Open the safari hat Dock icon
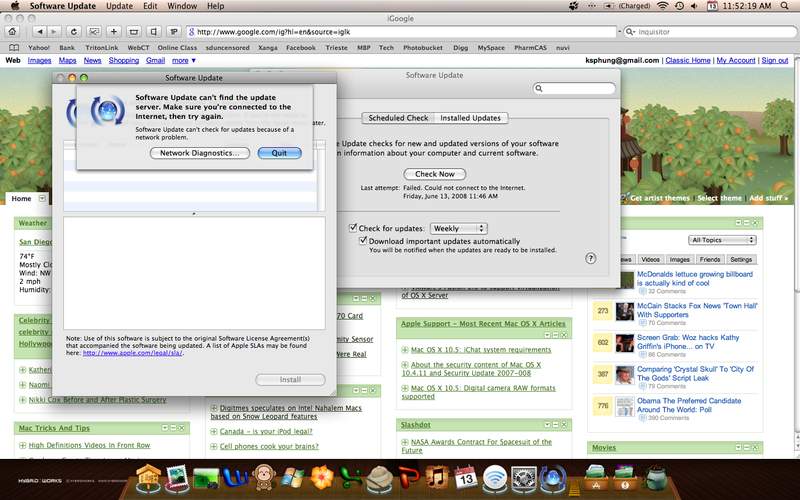The width and height of the screenshot is (800, 500). pos(379,478)
